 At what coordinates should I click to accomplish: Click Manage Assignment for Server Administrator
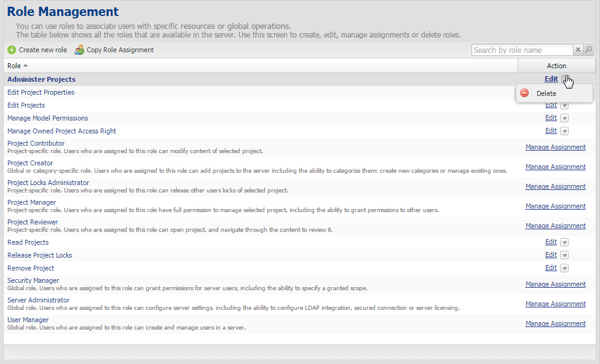point(555,304)
